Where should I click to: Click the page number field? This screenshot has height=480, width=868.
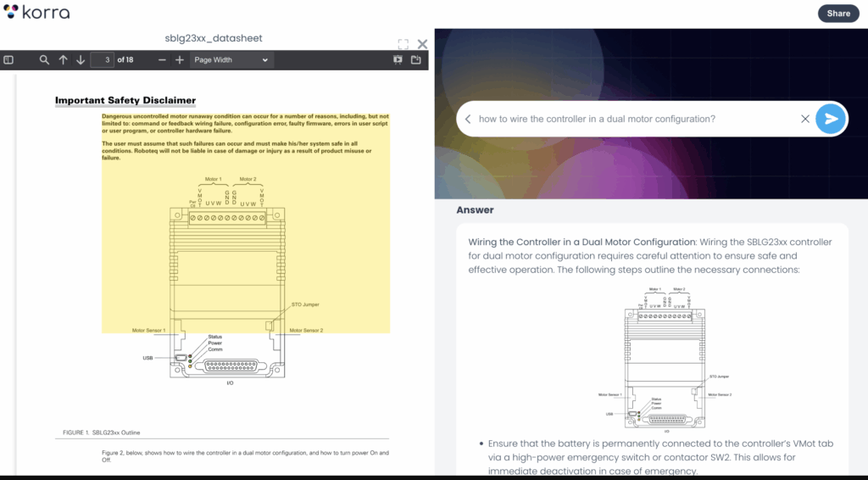click(x=103, y=60)
